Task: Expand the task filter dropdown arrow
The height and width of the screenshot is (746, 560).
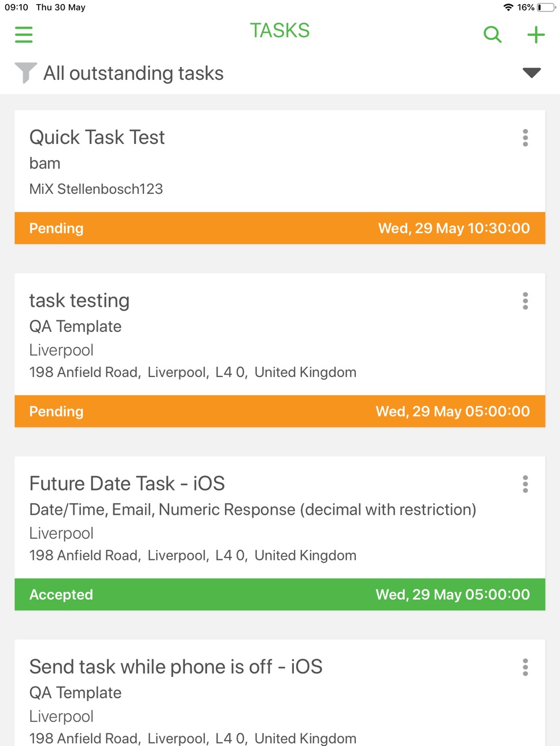Action: tap(532, 73)
